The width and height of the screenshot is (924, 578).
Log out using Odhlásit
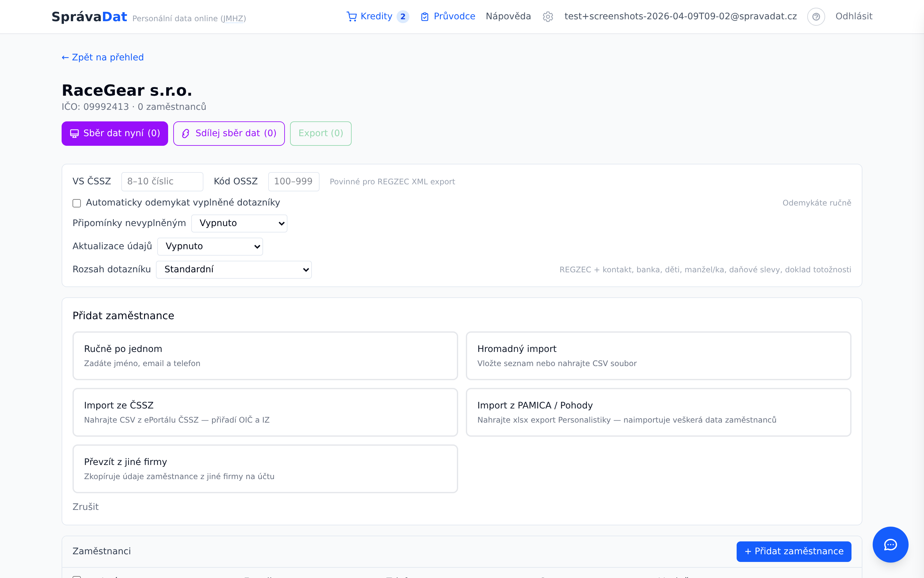point(854,16)
